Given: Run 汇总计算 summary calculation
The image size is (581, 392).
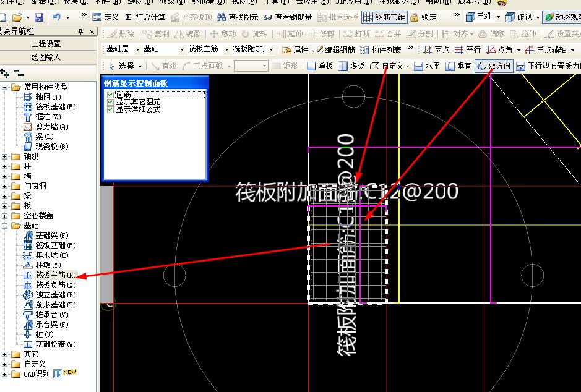Looking at the screenshot, I should tap(148, 17).
